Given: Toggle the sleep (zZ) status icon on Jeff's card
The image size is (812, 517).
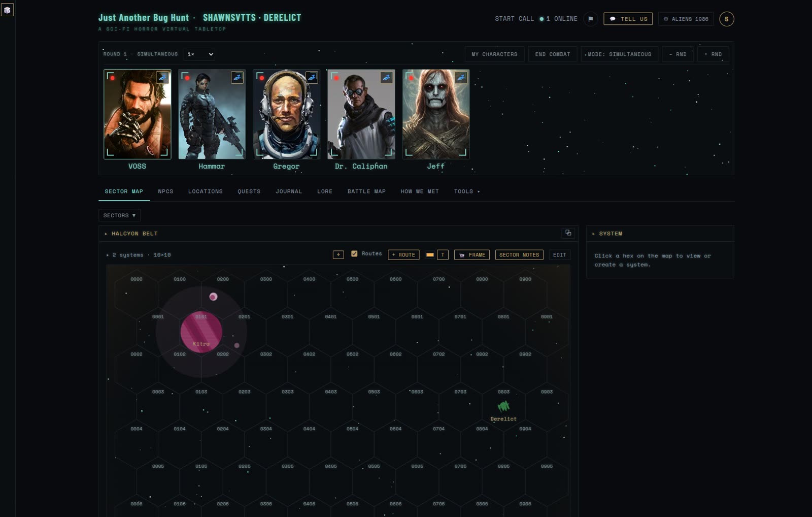Looking at the screenshot, I should [x=461, y=77].
